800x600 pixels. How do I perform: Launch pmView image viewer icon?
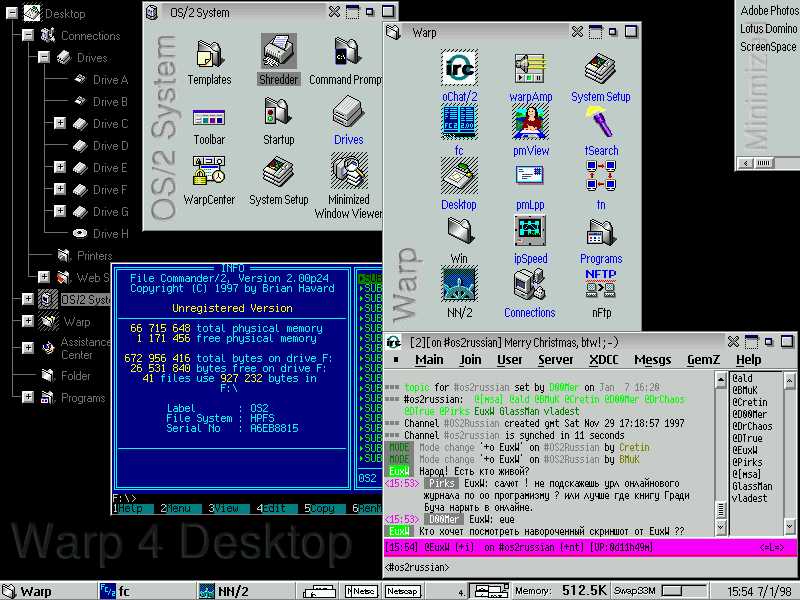coord(530,122)
